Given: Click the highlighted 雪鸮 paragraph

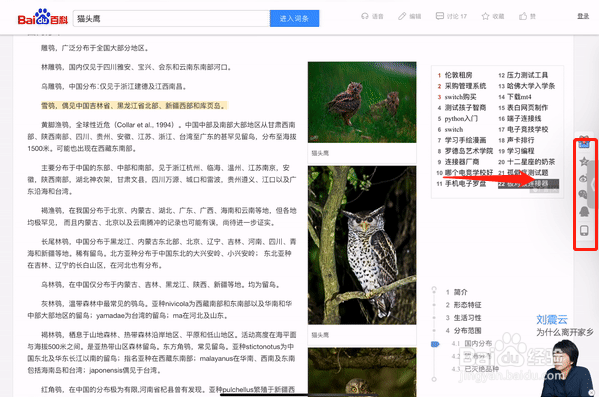Looking at the screenshot, I should click(x=134, y=105).
